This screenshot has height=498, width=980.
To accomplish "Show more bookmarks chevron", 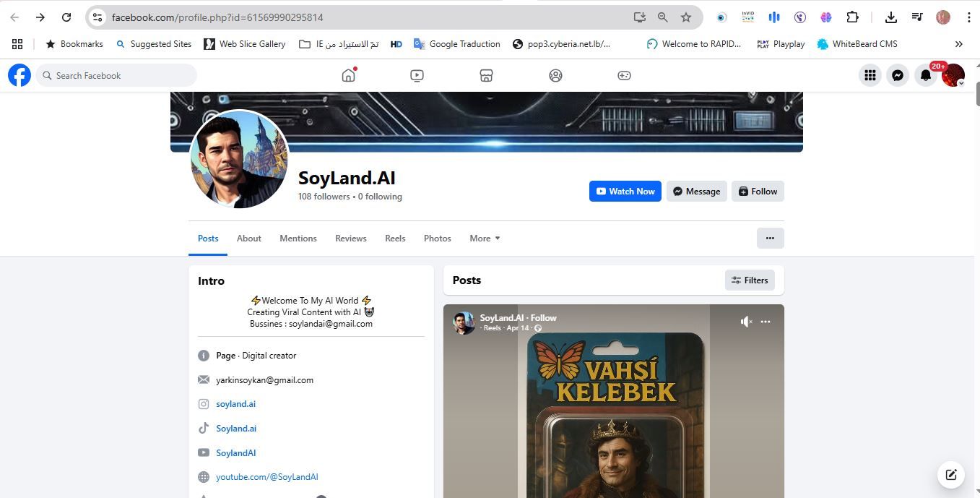I will (x=959, y=44).
